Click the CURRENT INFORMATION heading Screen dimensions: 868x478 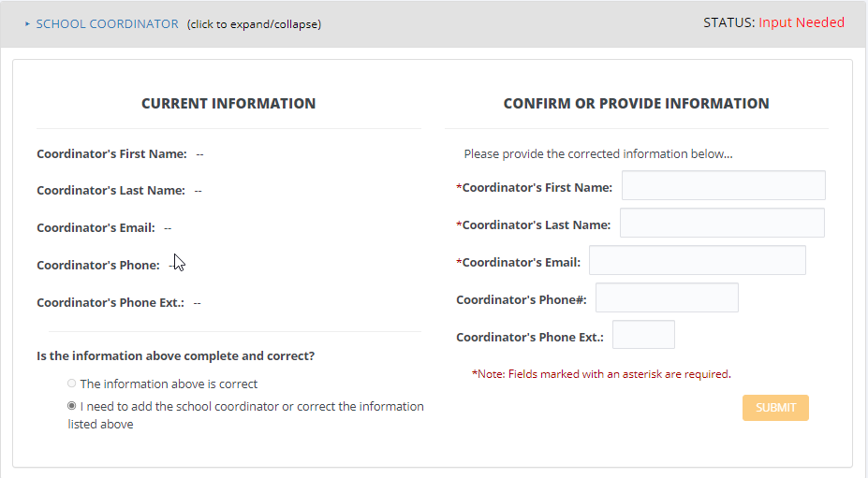tap(228, 104)
